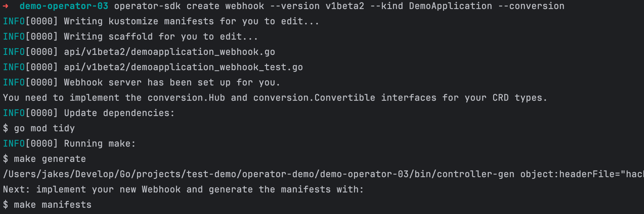Click the v1beta2 version argument
The width and height of the screenshot is (644, 214).
345,6
